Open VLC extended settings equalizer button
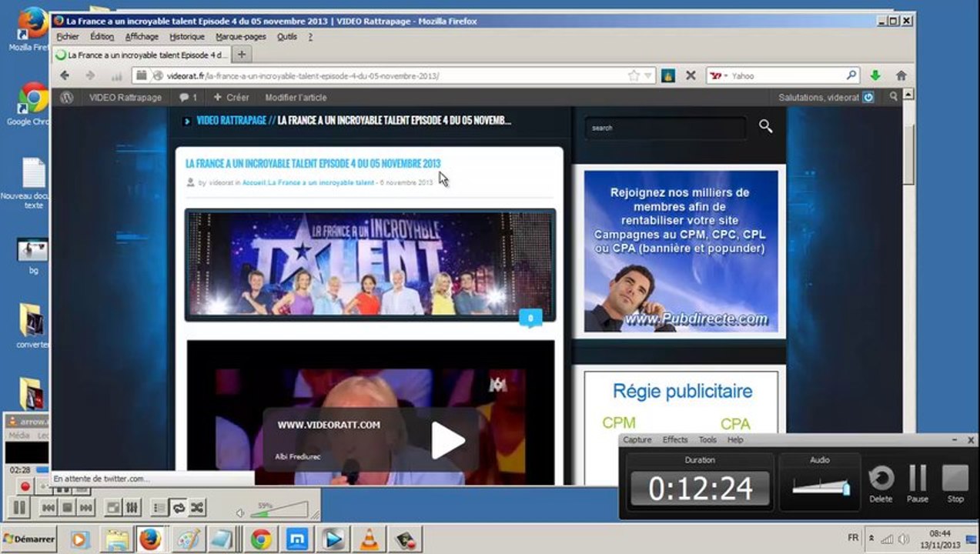 tap(132, 508)
